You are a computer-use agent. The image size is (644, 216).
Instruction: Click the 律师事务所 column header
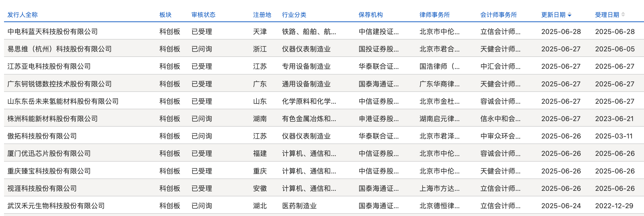[435, 15]
